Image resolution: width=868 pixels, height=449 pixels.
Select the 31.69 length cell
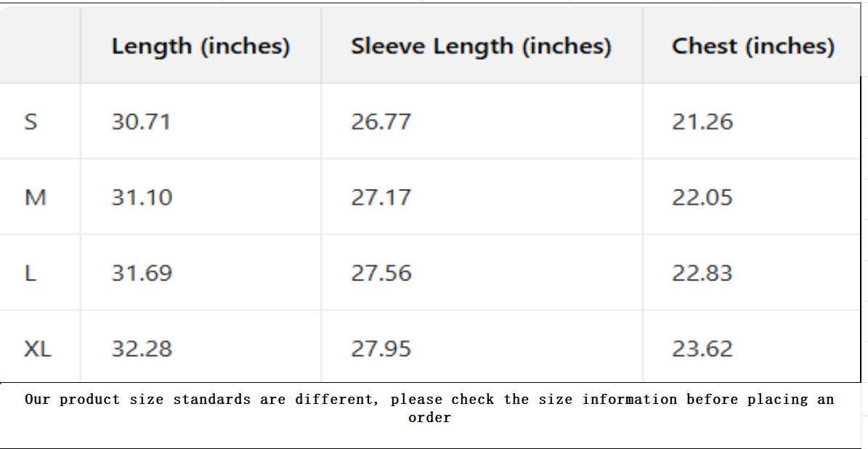pyautogui.click(x=142, y=273)
